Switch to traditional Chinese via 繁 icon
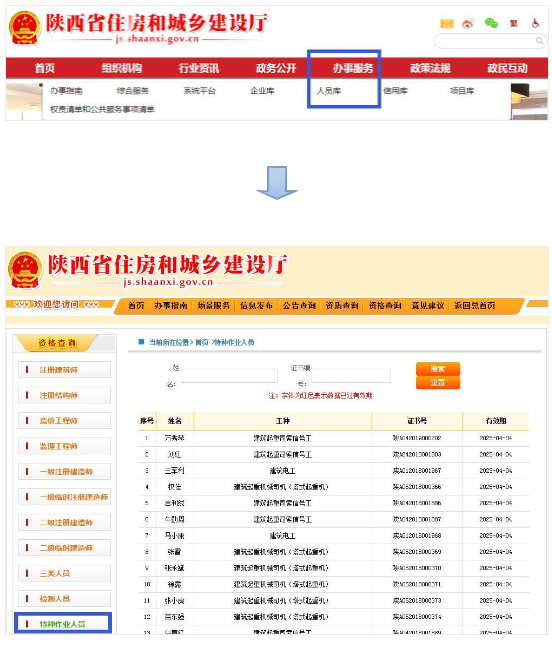The height and width of the screenshot is (650, 552). [x=514, y=23]
